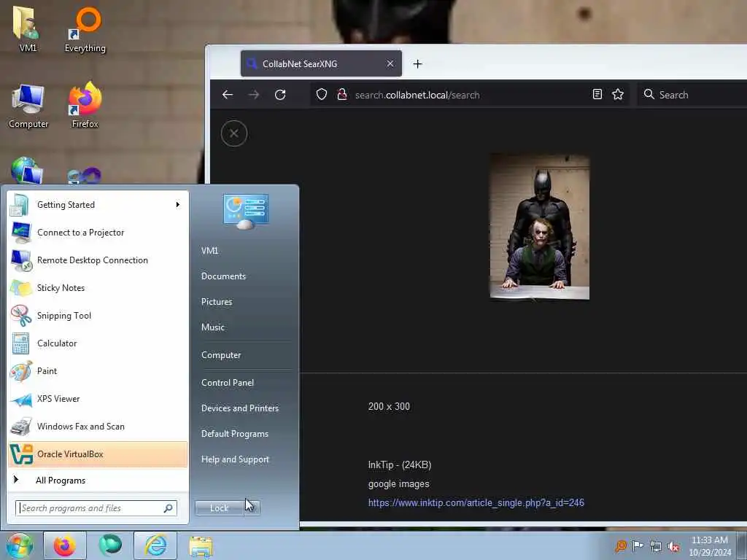Click the muted volume tray icon

point(673,546)
